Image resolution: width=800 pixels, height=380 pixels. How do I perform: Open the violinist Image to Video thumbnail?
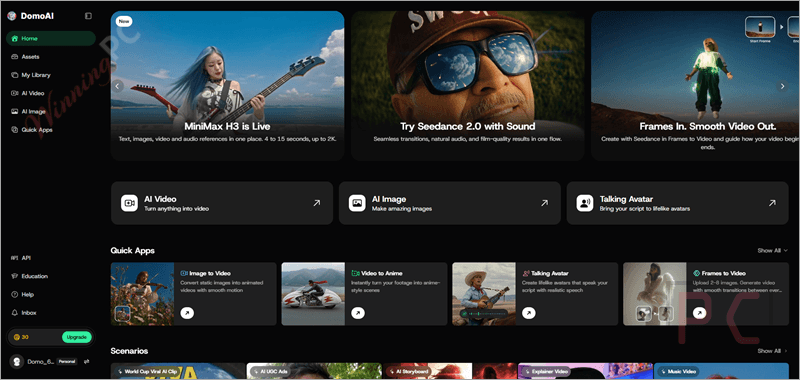point(142,294)
